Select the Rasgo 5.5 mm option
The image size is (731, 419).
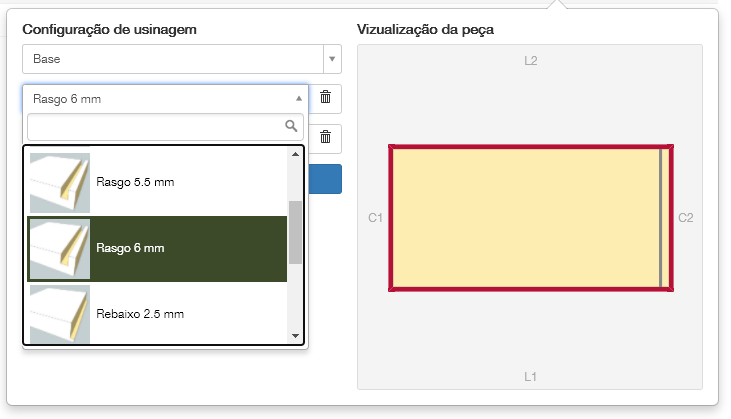pyautogui.click(x=136, y=183)
